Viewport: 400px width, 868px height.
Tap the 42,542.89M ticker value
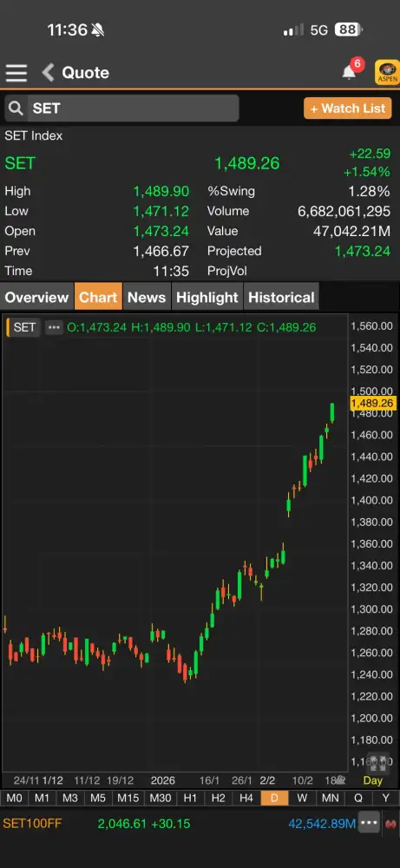[322, 824]
